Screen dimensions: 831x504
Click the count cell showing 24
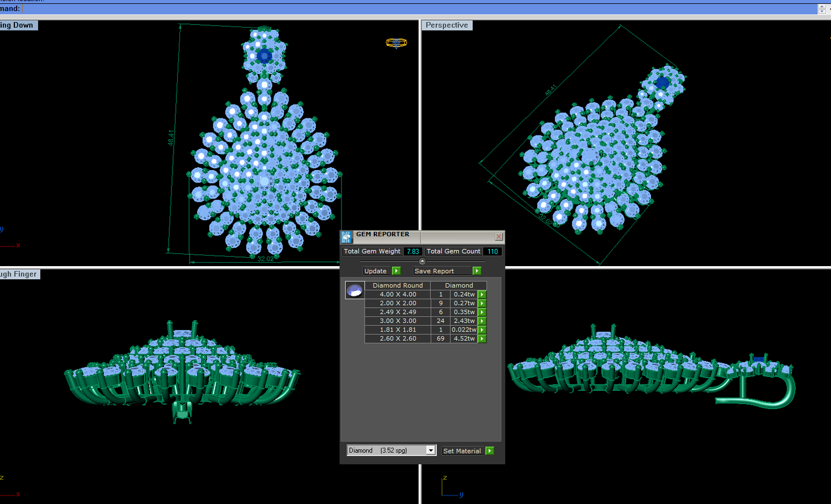[441, 321]
